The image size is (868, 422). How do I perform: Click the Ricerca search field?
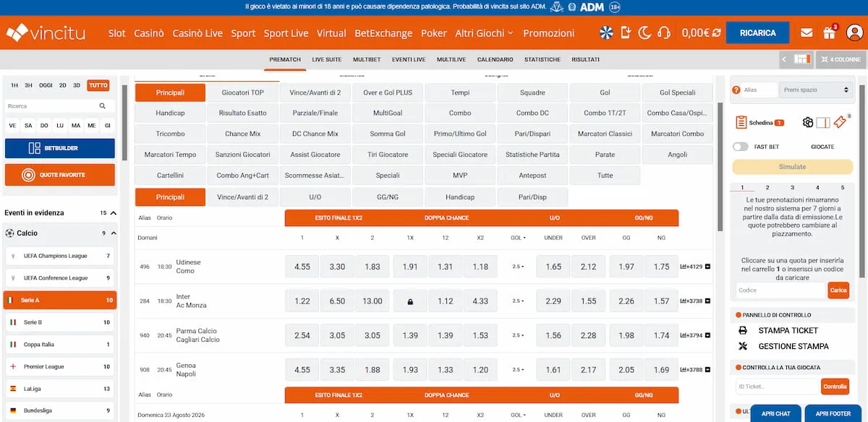pos(51,105)
